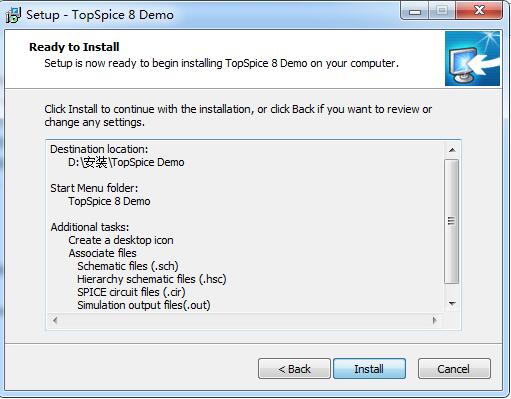Click 'Simulation output files(.out)' entry
The height and width of the screenshot is (399, 511).
(x=144, y=305)
